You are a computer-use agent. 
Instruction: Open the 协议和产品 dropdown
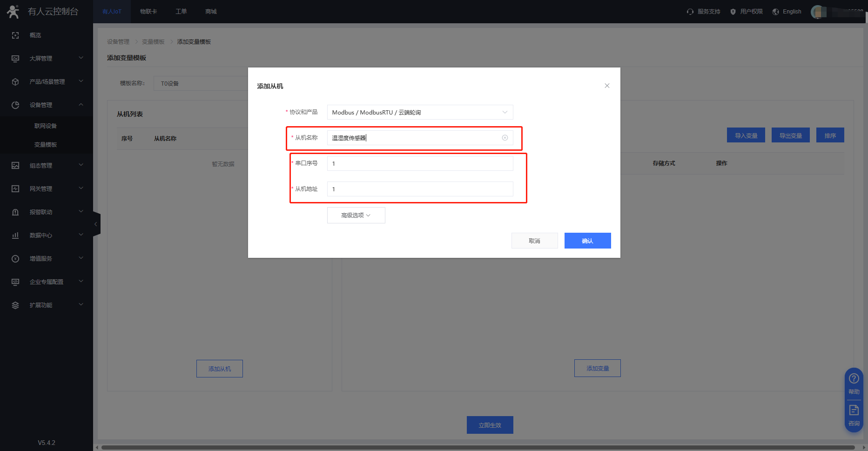click(x=420, y=112)
